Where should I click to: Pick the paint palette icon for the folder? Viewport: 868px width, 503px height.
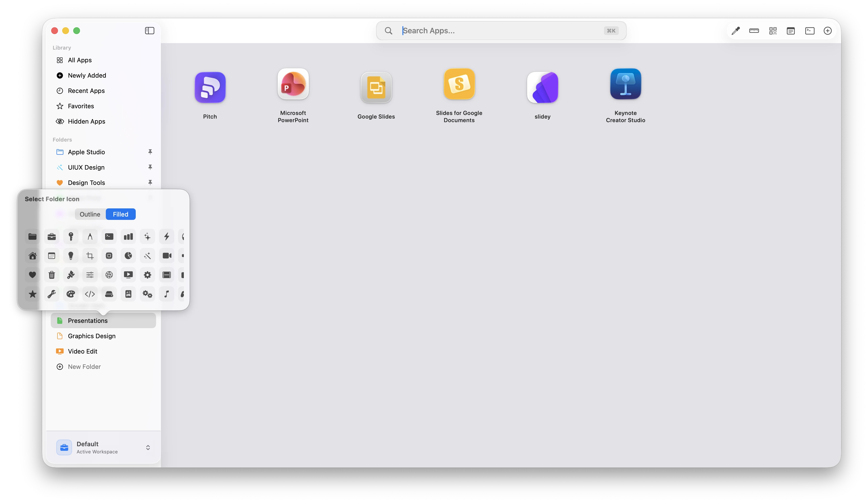71,294
